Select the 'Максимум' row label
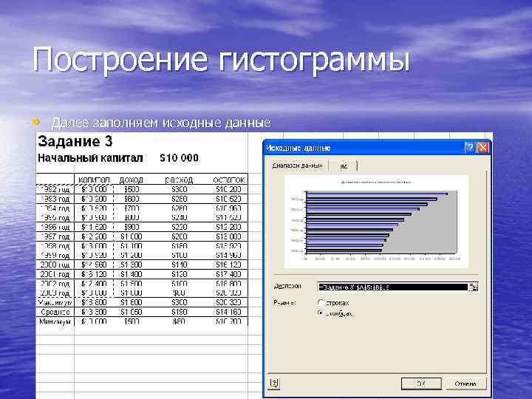Image resolution: width=532 pixels, height=399 pixels. coord(55,302)
